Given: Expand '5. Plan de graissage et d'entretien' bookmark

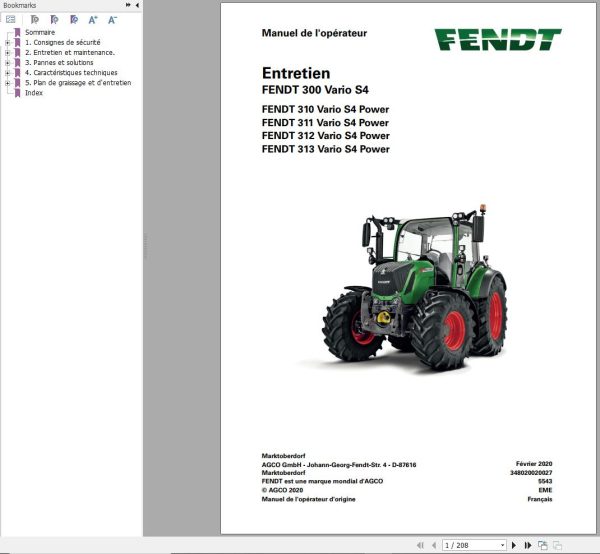Looking at the screenshot, I should pos(8,83).
